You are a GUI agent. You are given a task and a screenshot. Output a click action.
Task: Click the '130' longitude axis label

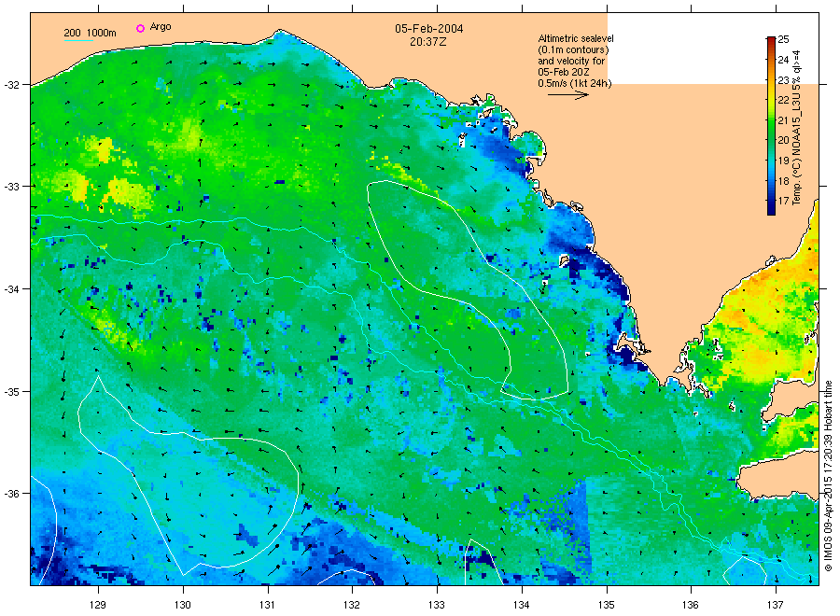coord(183,605)
